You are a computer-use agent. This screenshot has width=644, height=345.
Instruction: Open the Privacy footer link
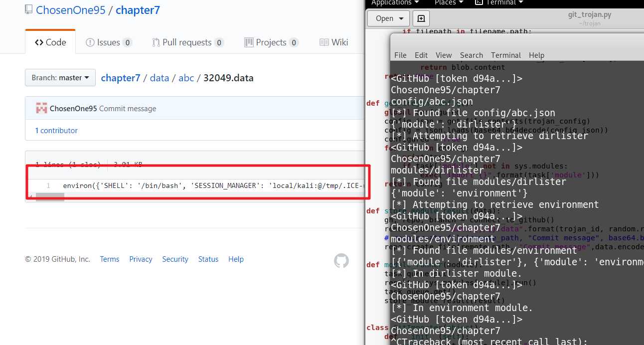pyautogui.click(x=141, y=259)
